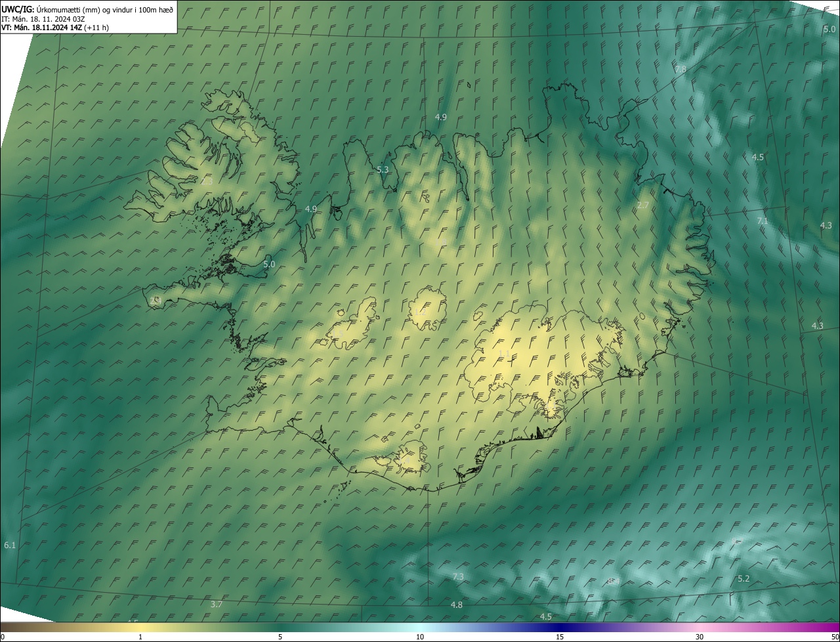Click the 5.3 value label on the map
Image resolution: width=840 pixels, height=642 pixels.
point(383,169)
